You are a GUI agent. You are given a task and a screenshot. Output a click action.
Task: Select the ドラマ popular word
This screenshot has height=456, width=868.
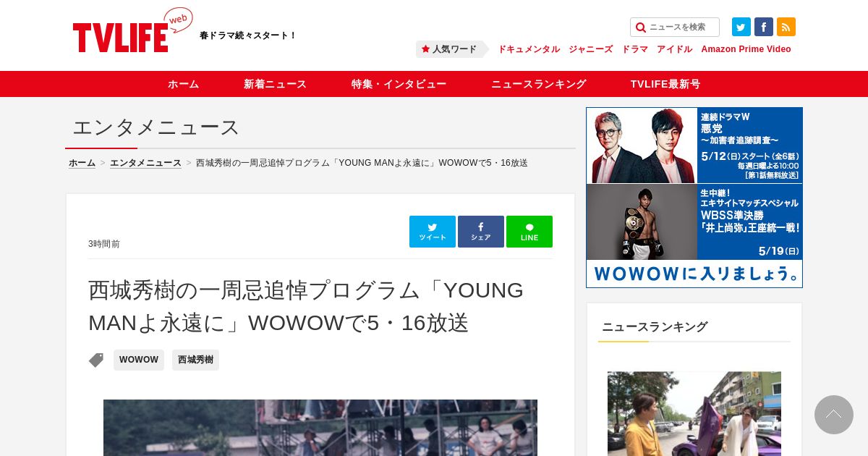[x=635, y=49]
